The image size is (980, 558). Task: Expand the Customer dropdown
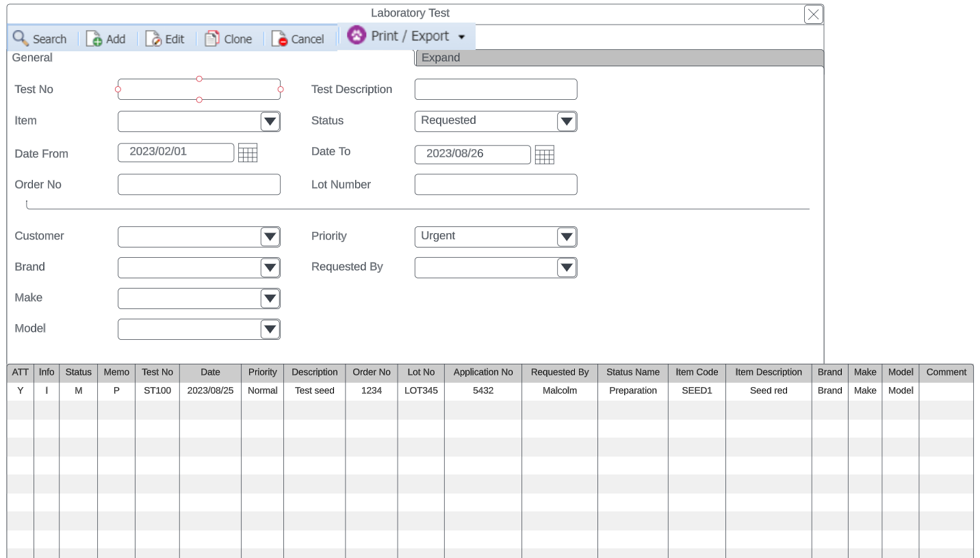point(270,237)
